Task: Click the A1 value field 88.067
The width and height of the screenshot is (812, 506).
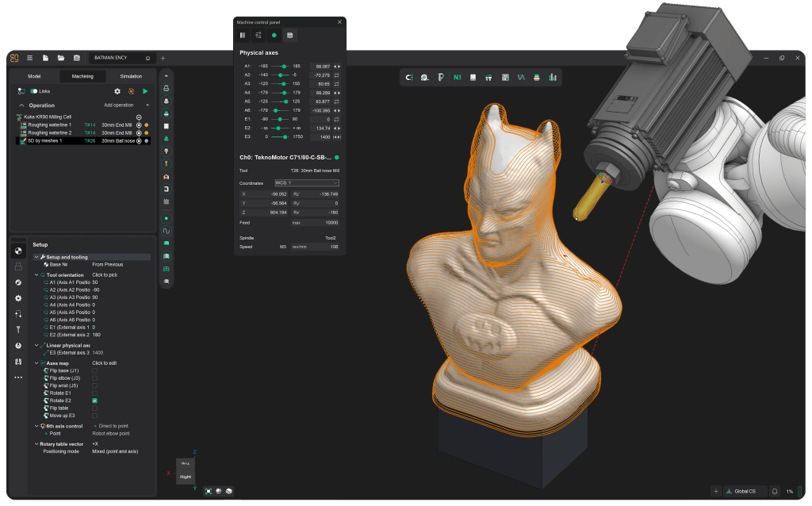Action: click(320, 67)
